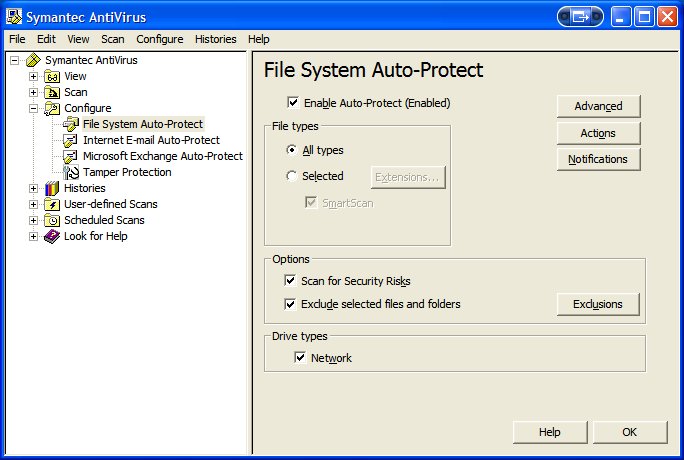Select File System Auto-Protect tree item

143,124
